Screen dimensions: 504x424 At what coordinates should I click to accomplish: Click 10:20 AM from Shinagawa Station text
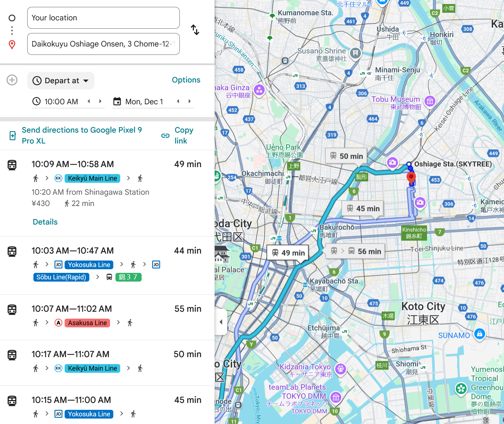click(x=90, y=192)
